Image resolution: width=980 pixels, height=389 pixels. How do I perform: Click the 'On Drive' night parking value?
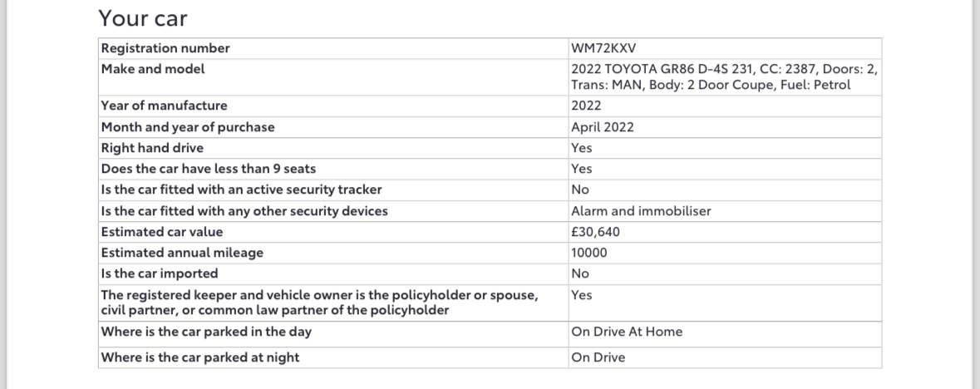(x=598, y=357)
